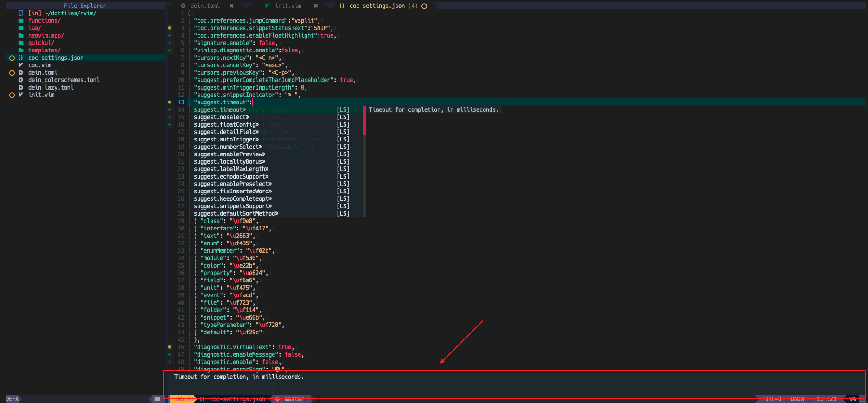
Task: Close the dein.toml tab
Action: point(231,6)
